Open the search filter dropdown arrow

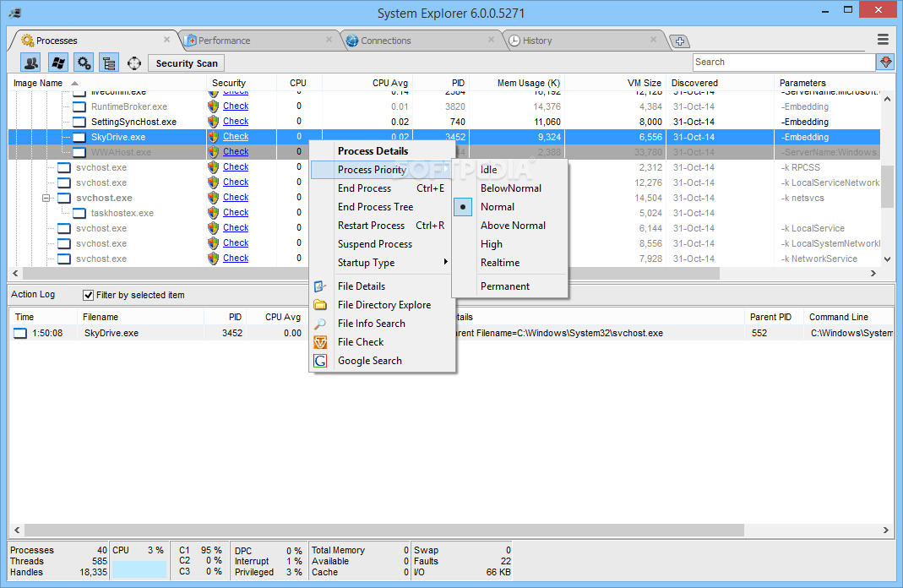[x=884, y=62]
